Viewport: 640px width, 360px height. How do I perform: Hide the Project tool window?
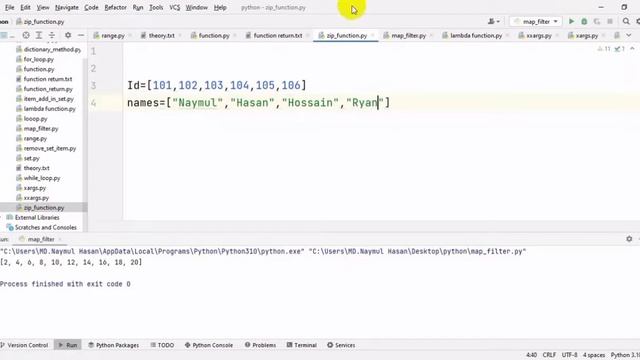(x=81, y=36)
